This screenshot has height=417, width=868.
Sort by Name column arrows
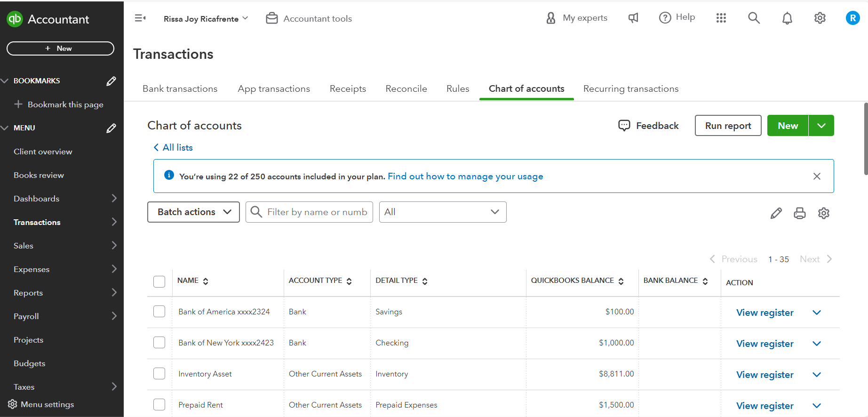(206, 281)
